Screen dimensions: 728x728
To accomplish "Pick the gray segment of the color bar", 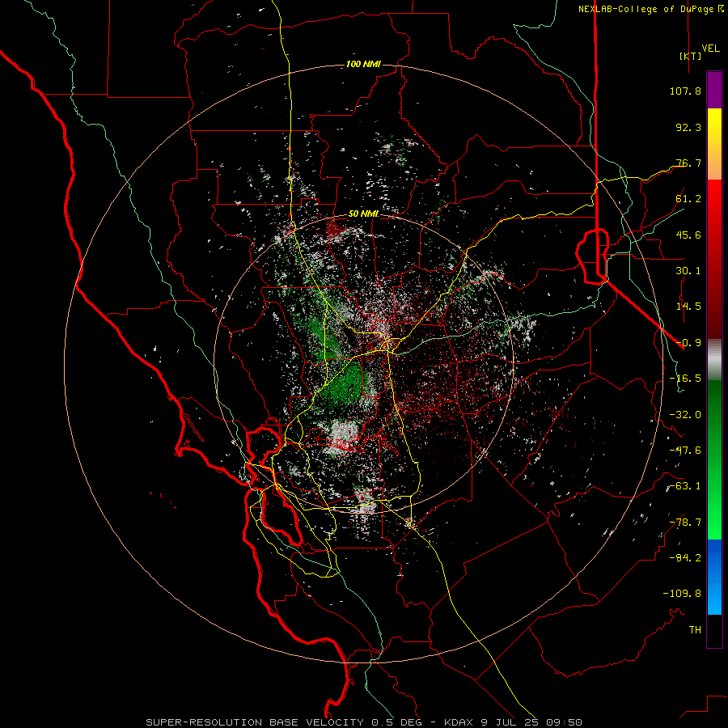I will 714,360.
